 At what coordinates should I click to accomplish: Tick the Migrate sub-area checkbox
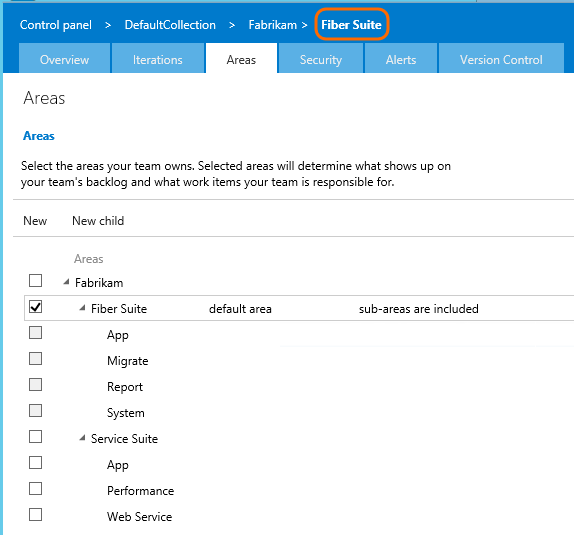click(36, 359)
